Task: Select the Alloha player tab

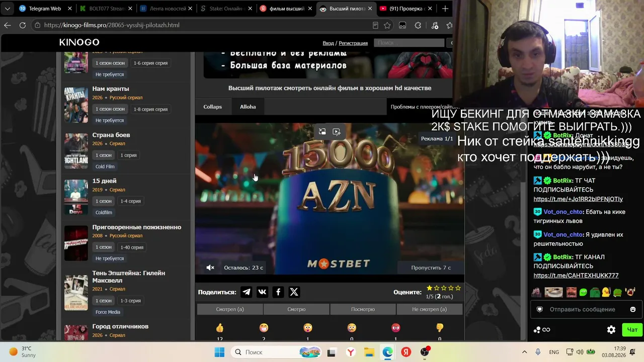Action: coord(248,107)
